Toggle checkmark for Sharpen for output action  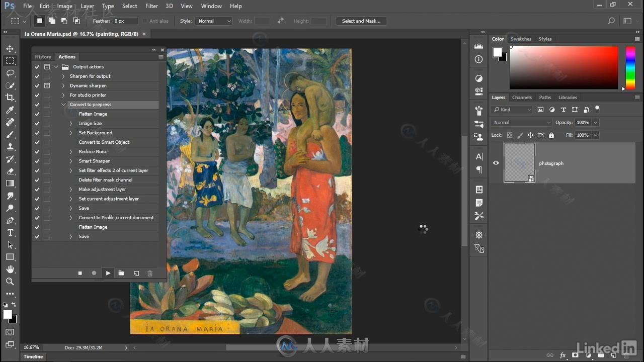click(37, 76)
